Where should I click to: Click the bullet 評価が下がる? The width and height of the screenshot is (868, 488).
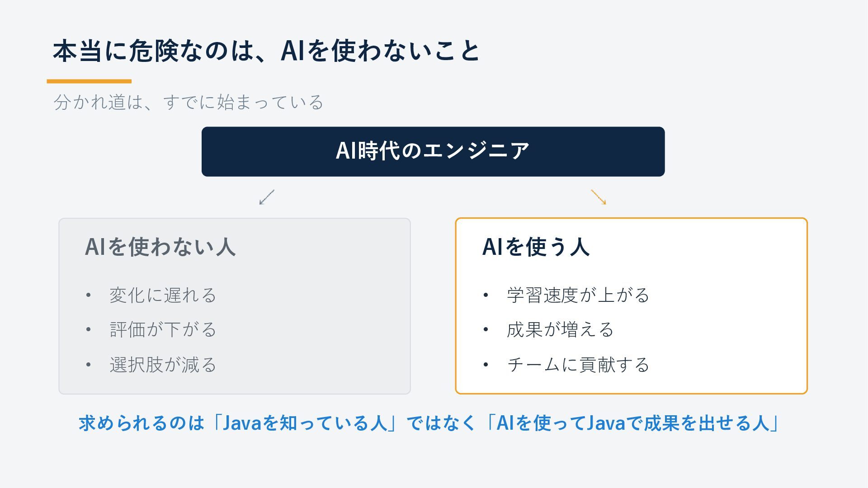tap(163, 329)
